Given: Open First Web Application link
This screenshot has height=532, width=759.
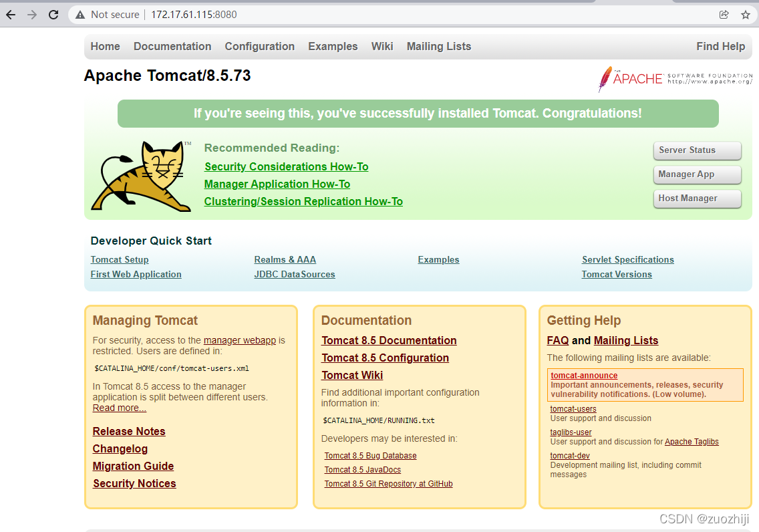Looking at the screenshot, I should (x=136, y=274).
